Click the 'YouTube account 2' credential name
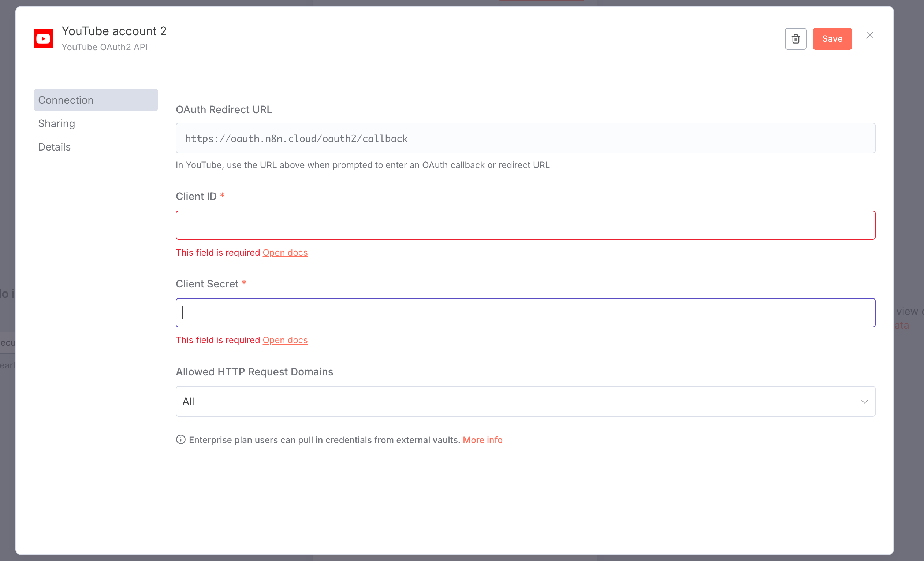This screenshot has width=924, height=561. (114, 31)
